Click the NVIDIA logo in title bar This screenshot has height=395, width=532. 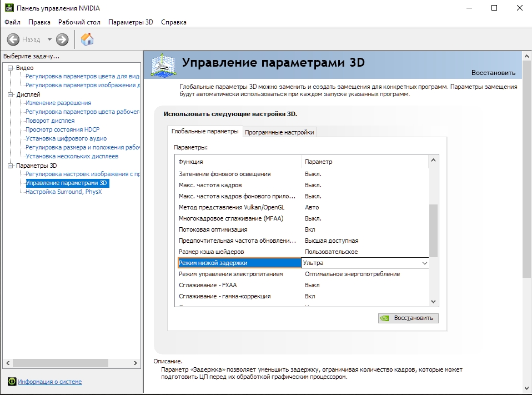(x=9, y=8)
